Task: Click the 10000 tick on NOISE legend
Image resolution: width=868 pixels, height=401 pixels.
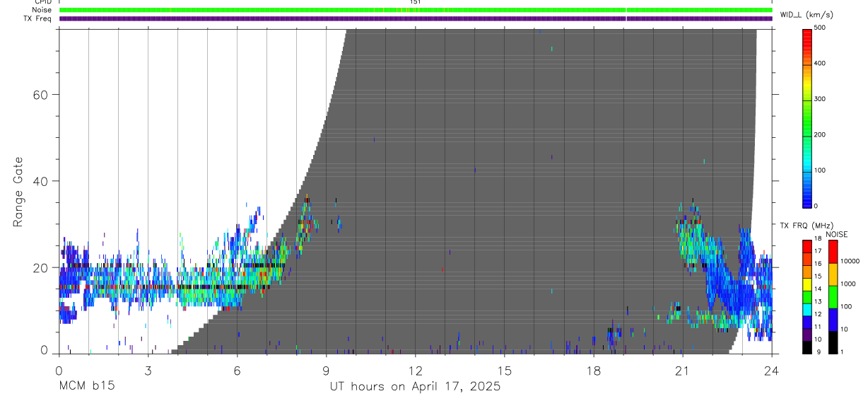Action: click(x=850, y=261)
